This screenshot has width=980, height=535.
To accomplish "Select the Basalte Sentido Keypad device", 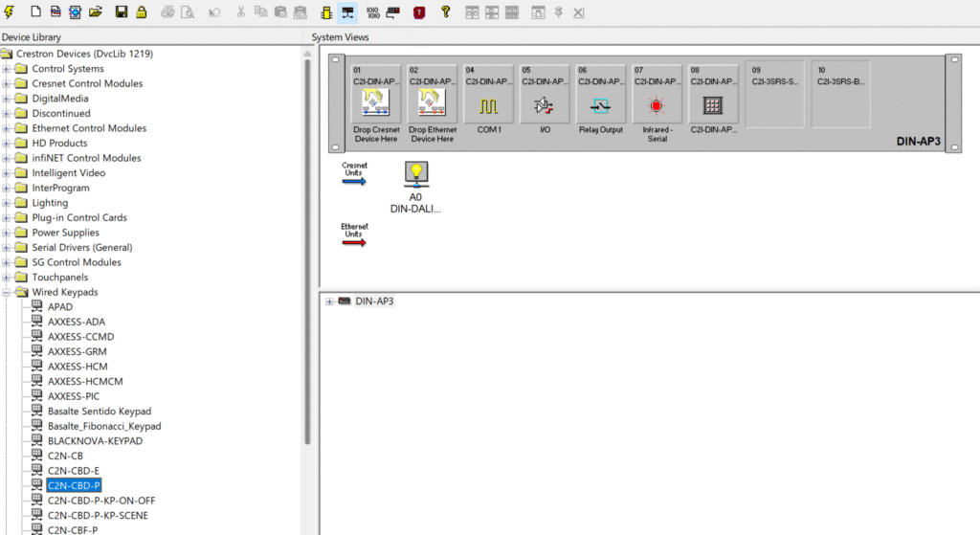I will pos(100,412).
